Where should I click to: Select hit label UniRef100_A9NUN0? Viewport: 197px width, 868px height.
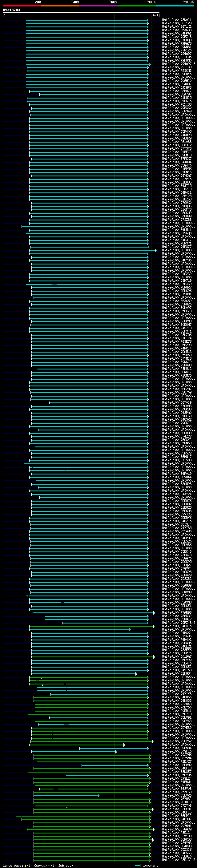177,61
